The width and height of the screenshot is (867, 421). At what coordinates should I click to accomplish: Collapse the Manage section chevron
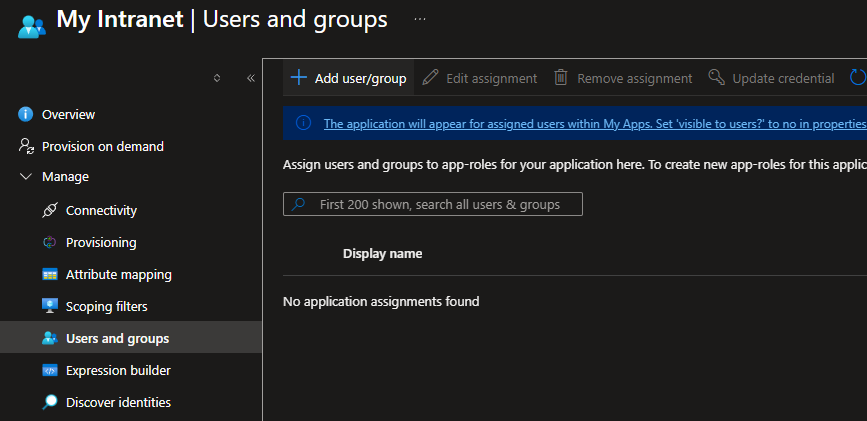click(x=25, y=176)
